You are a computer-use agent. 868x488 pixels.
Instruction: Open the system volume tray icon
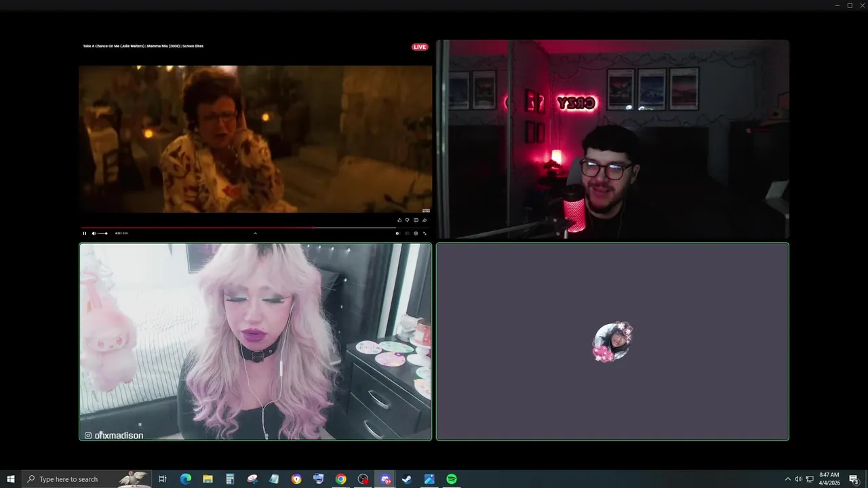click(x=798, y=479)
